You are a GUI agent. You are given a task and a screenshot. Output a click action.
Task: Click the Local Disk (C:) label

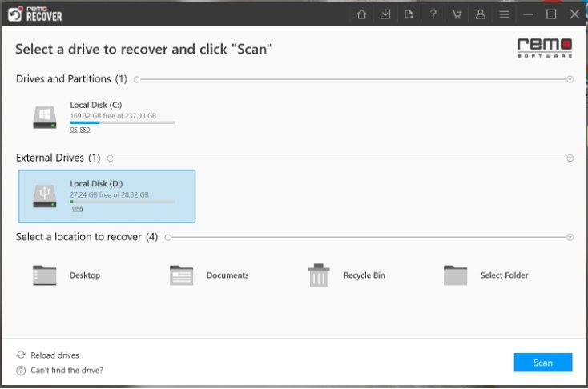96,105
